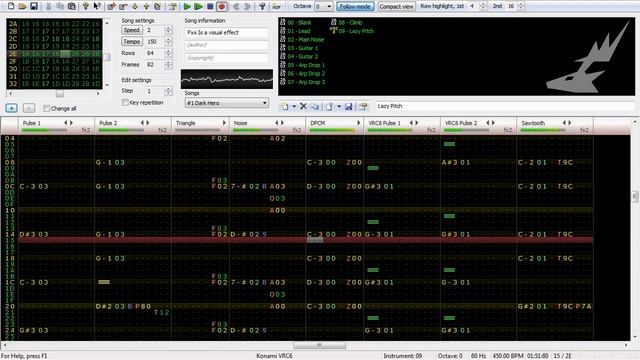Click the create NSF export icon
The width and height of the screenshot is (640, 360).
(276, 6)
